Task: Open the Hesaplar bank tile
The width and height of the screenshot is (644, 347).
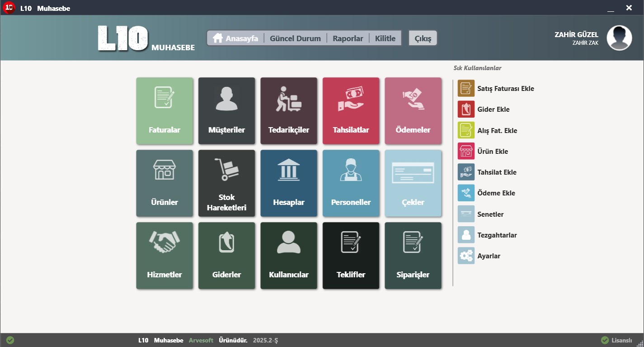Action: coord(289,183)
